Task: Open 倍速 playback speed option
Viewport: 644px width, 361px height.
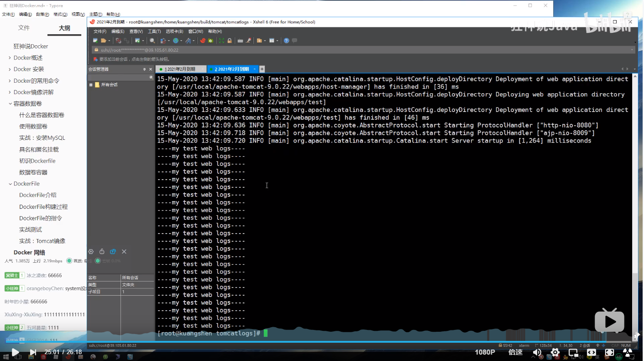Action: click(x=515, y=352)
